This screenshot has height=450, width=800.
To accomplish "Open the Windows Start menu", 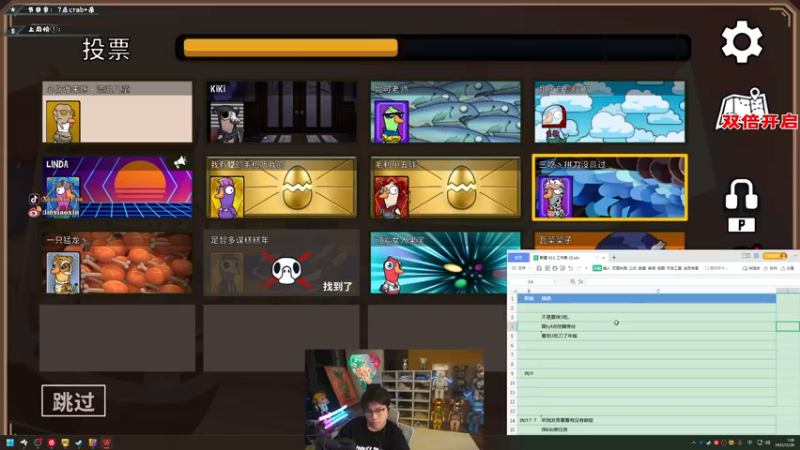I will 10,442.
